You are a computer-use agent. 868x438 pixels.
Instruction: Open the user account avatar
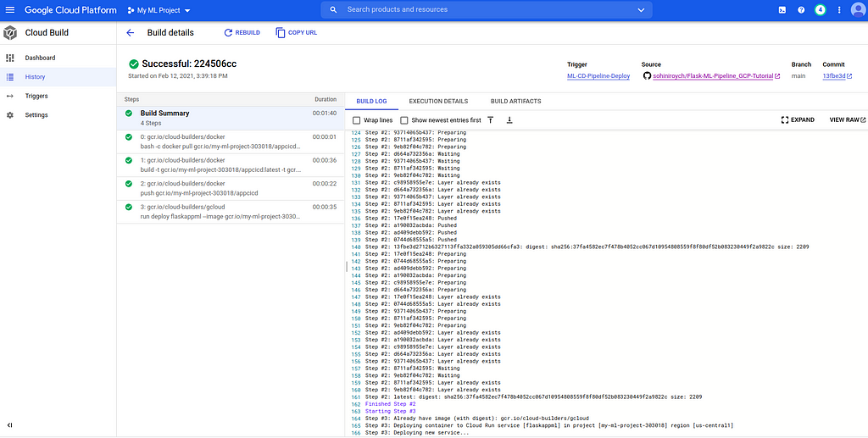[858, 10]
